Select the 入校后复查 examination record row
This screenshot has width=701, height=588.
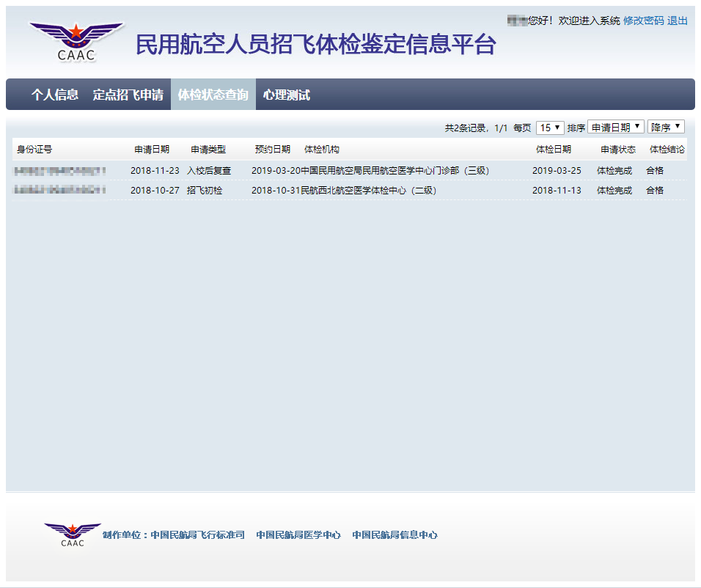pos(330,169)
